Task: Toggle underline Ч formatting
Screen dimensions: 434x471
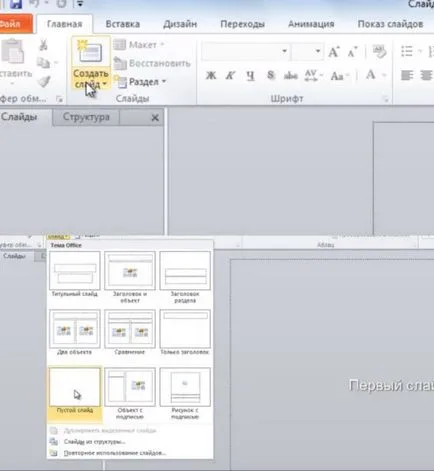Action: coord(250,76)
